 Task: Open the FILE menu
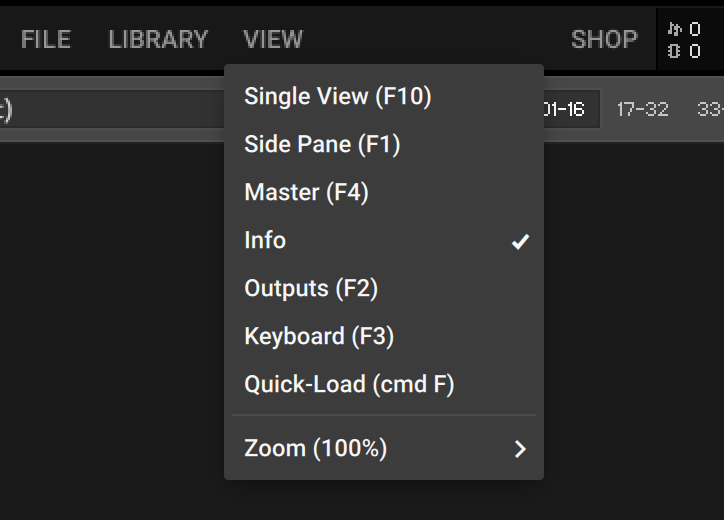click(46, 40)
